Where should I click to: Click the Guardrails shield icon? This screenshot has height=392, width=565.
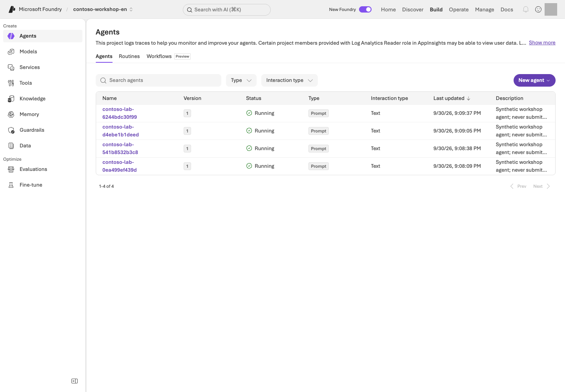point(11,130)
